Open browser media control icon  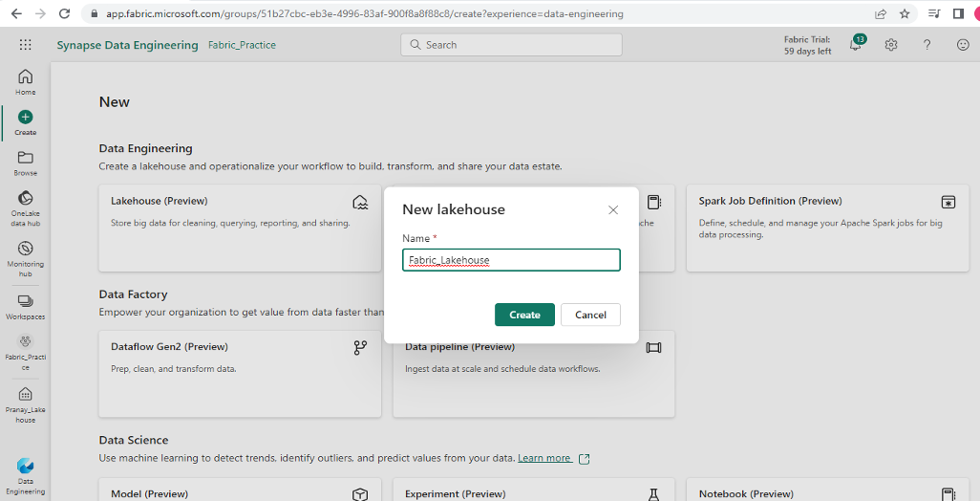(x=934, y=13)
